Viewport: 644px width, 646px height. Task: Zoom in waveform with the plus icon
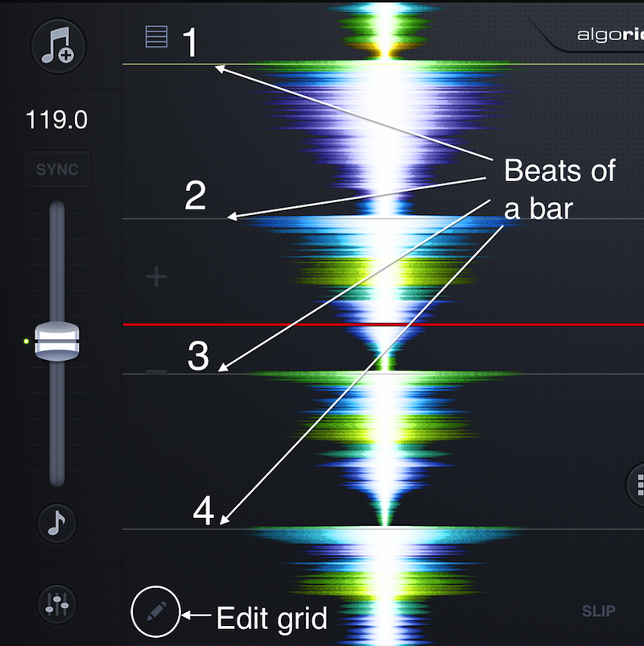click(x=156, y=278)
